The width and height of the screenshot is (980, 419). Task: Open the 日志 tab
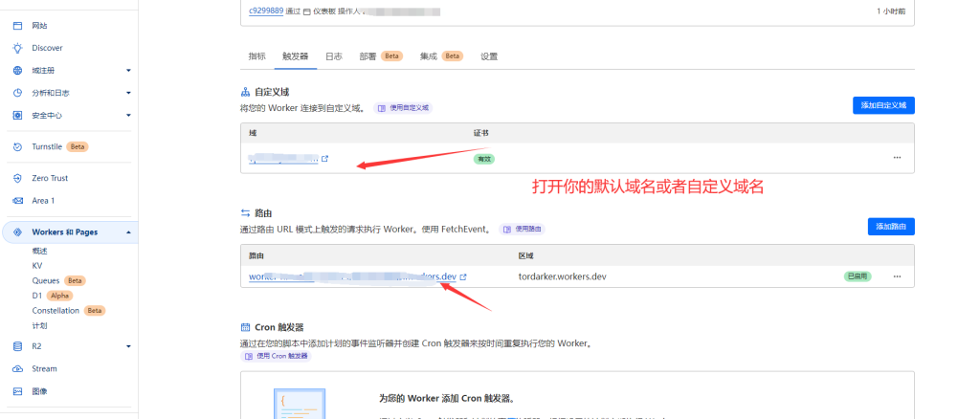click(334, 56)
